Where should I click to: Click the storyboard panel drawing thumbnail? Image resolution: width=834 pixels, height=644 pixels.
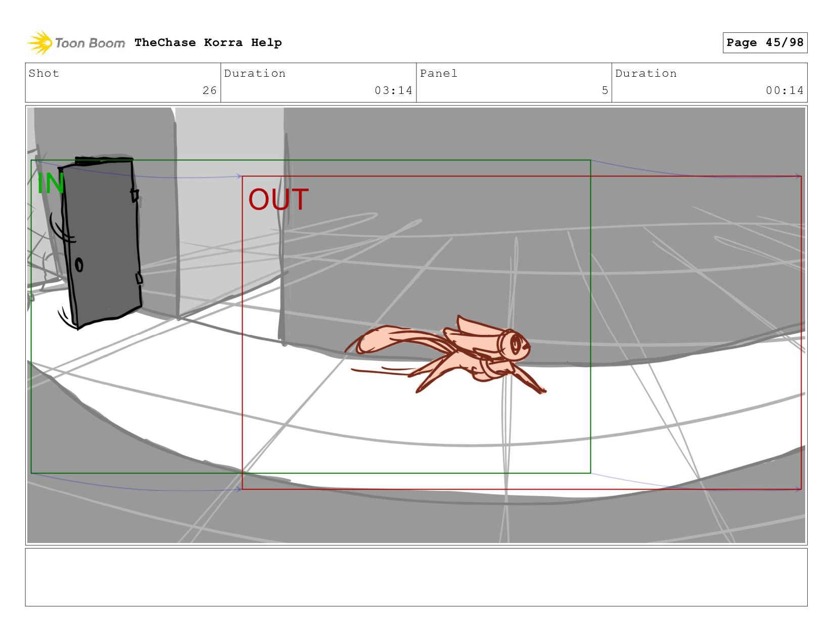pyautogui.click(x=416, y=325)
